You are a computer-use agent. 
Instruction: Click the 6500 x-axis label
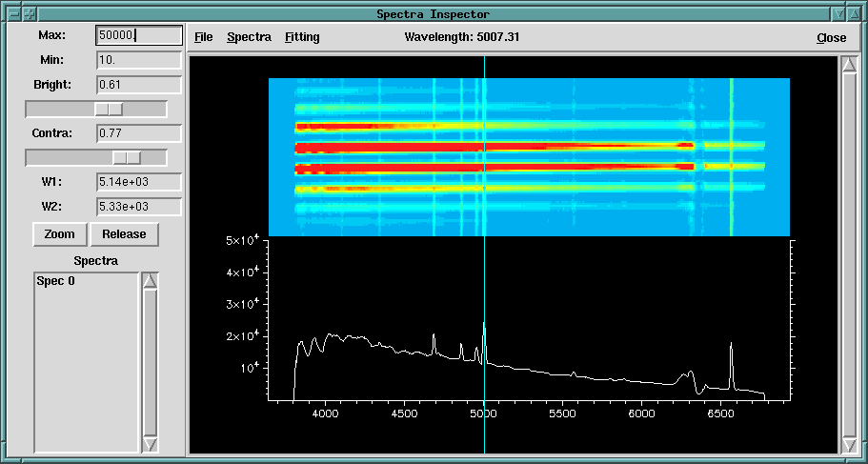pyautogui.click(x=720, y=414)
